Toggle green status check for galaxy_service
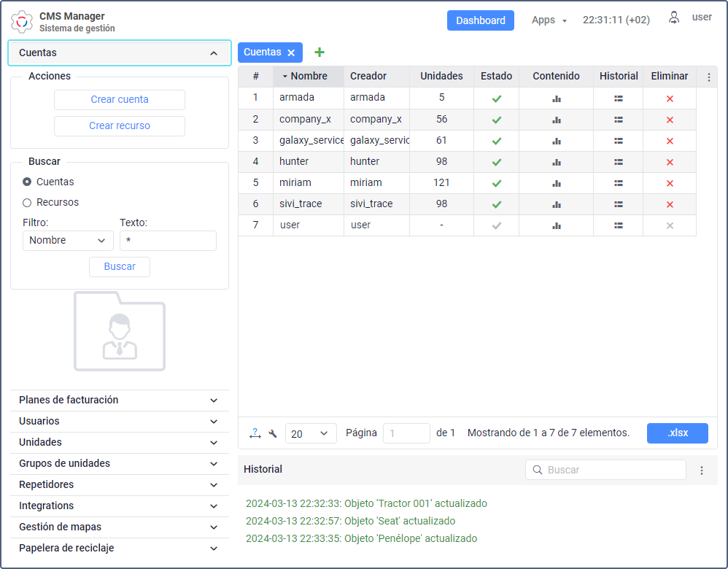728x569 pixels. coord(497,141)
